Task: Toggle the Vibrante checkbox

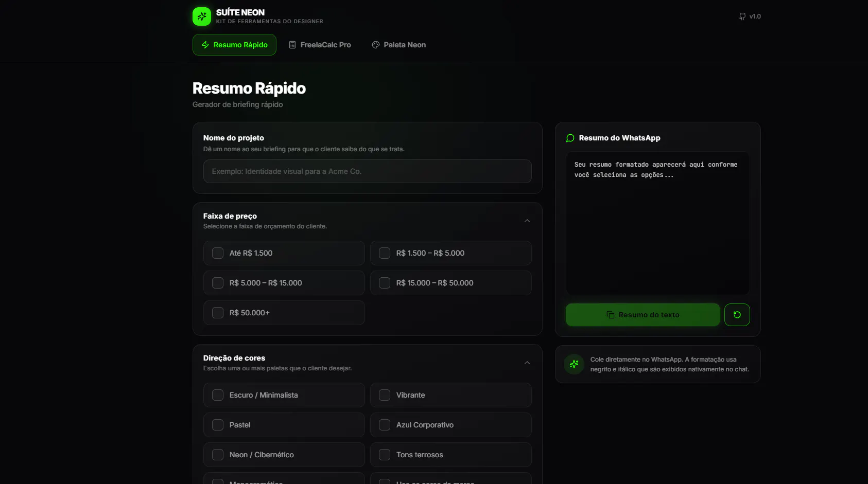Action: tap(385, 395)
